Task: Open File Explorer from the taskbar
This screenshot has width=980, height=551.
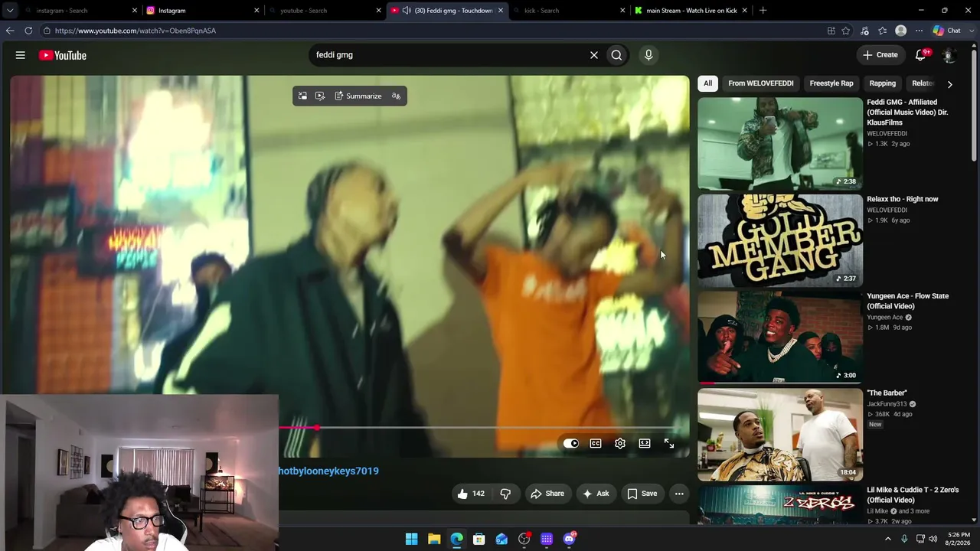Action: pyautogui.click(x=434, y=539)
